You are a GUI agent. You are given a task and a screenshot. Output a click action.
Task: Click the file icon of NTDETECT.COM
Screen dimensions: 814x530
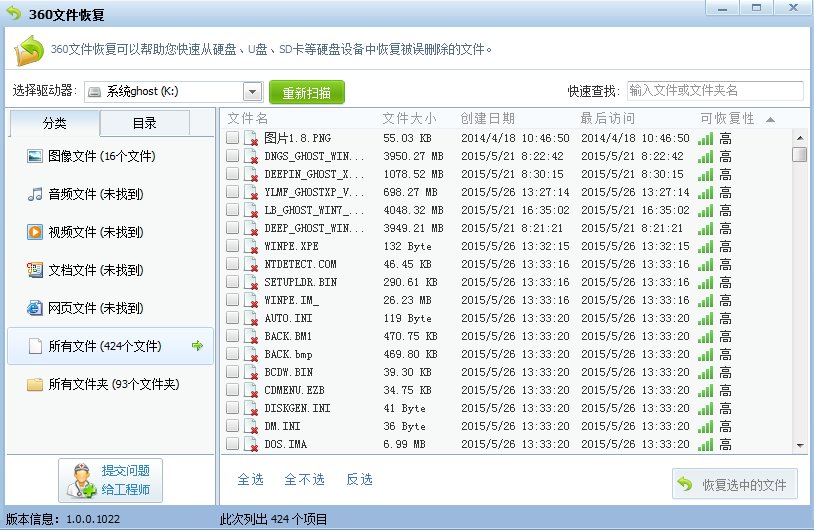pyautogui.click(x=251, y=264)
